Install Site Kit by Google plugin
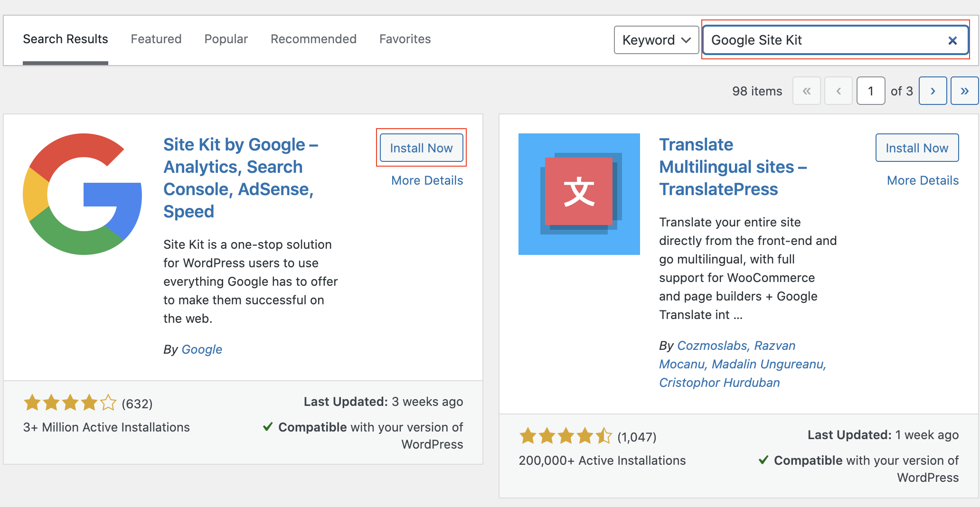Viewport: 980px width, 507px height. coord(421,148)
